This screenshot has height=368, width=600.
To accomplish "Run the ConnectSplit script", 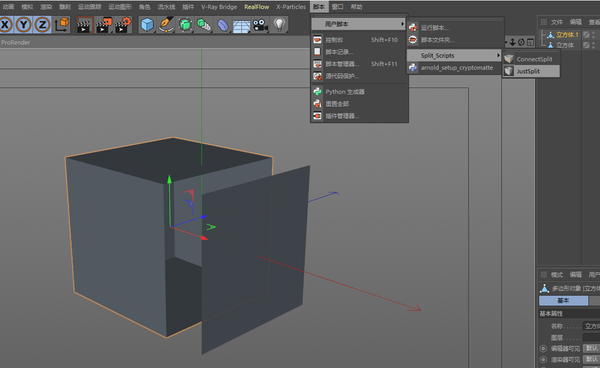I will (531, 59).
